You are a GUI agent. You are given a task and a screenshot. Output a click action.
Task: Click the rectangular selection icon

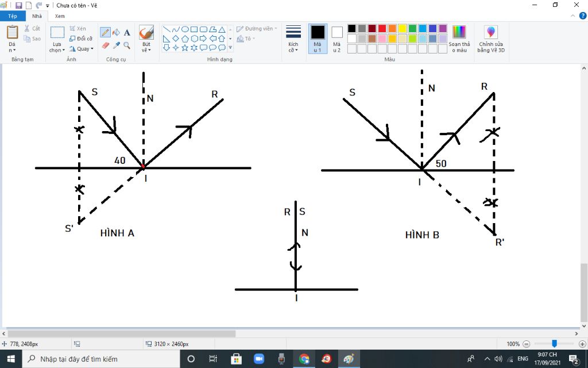pyautogui.click(x=57, y=32)
